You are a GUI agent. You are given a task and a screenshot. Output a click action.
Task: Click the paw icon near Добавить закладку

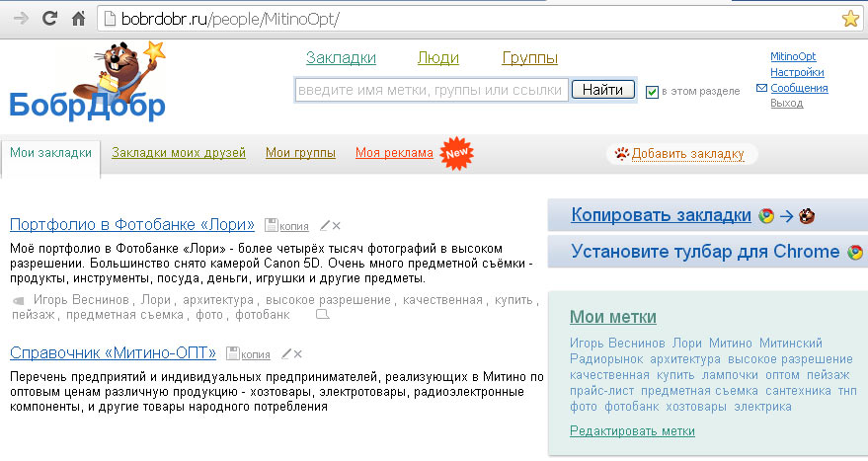tap(622, 153)
